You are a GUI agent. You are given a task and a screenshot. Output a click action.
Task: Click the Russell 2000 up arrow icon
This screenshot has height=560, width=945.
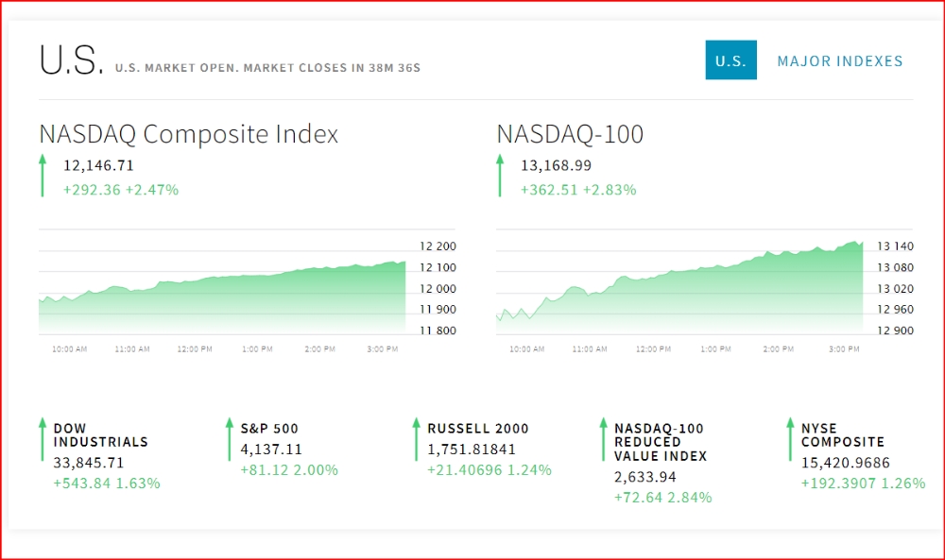416,438
